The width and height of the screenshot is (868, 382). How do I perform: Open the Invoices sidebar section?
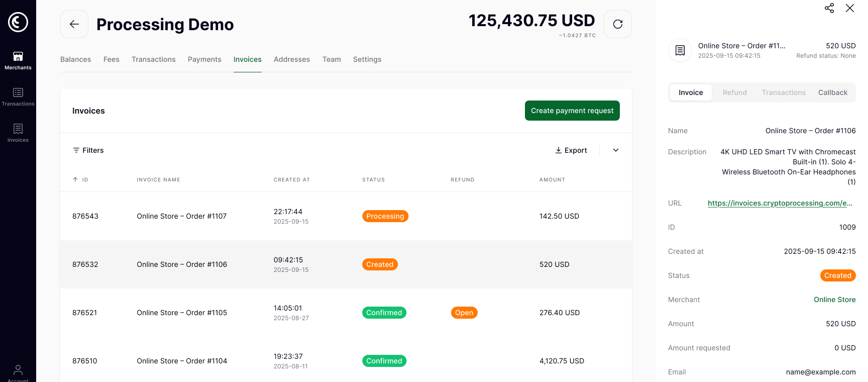[18, 133]
